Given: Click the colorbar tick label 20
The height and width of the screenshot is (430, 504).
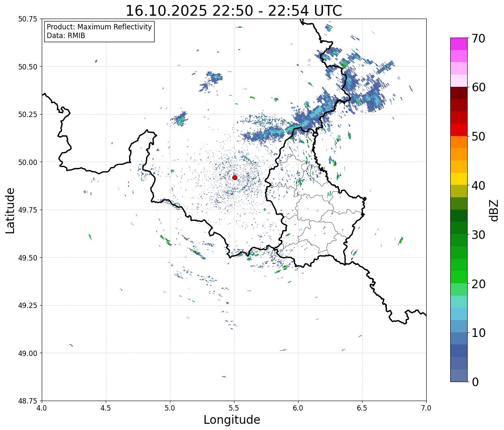Looking at the screenshot, I should (x=478, y=284).
